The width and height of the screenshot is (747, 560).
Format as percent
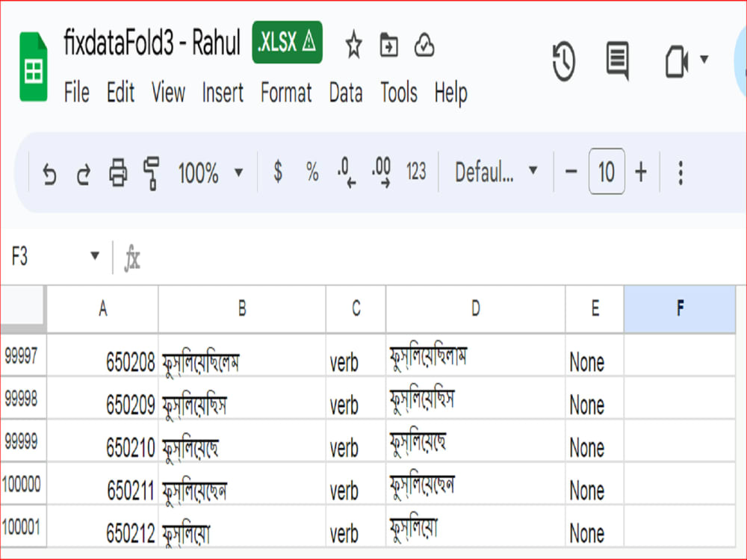(312, 172)
